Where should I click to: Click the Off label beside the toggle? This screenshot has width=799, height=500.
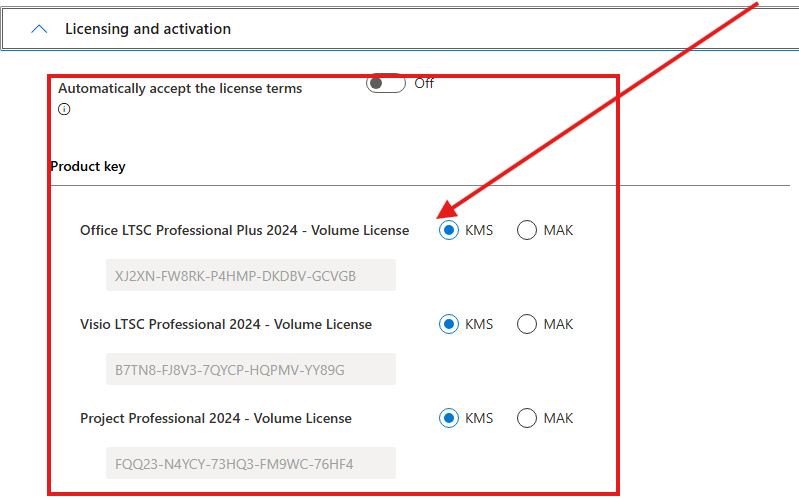pyautogui.click(x=424, y=84)
